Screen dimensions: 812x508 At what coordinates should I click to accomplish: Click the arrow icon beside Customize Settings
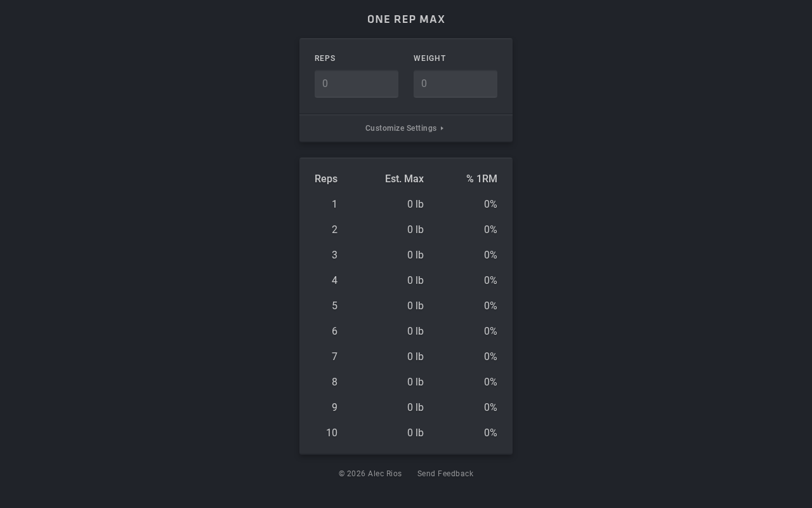[442, 128]
